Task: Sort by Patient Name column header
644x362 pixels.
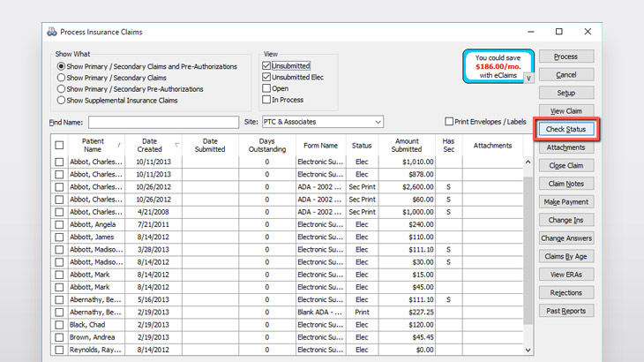Action: tap(95, 145)
